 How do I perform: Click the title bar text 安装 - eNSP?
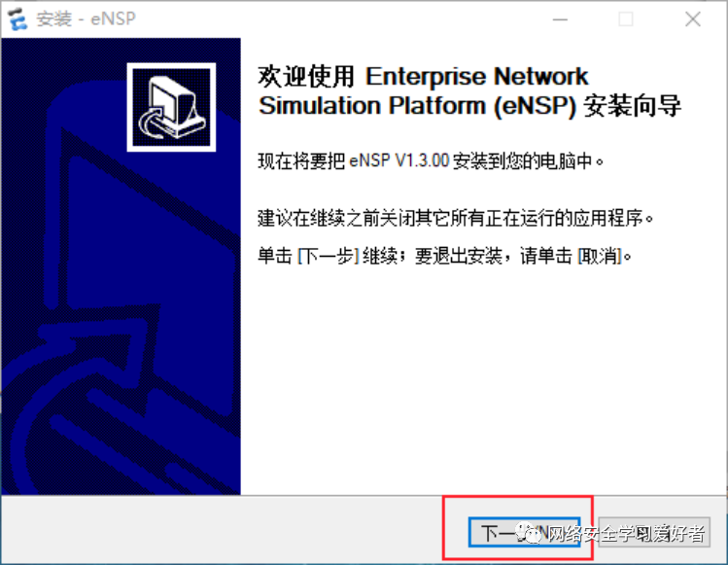click(86, 19)
